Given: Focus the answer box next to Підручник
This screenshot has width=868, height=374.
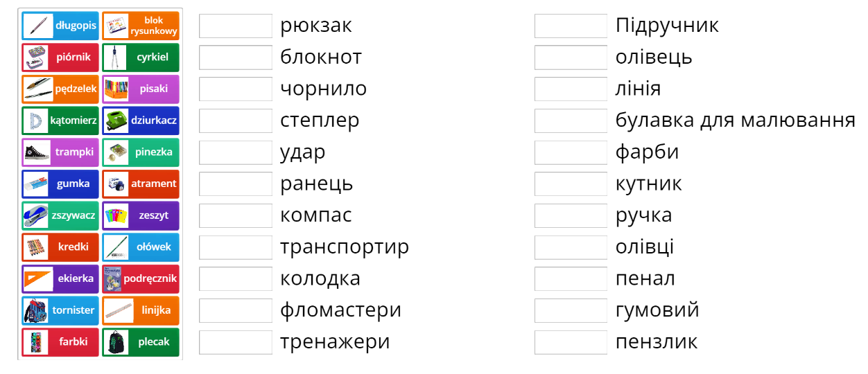Looking at the screenshot, I should [x=571, y=26].
